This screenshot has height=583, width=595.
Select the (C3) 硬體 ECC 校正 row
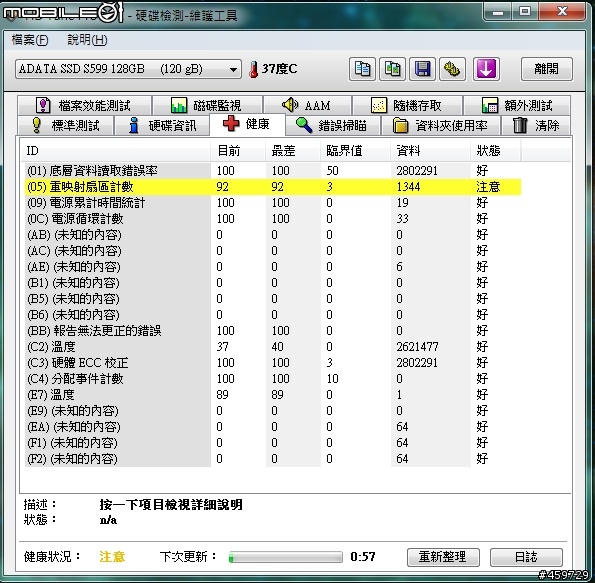tap(272, 363)
